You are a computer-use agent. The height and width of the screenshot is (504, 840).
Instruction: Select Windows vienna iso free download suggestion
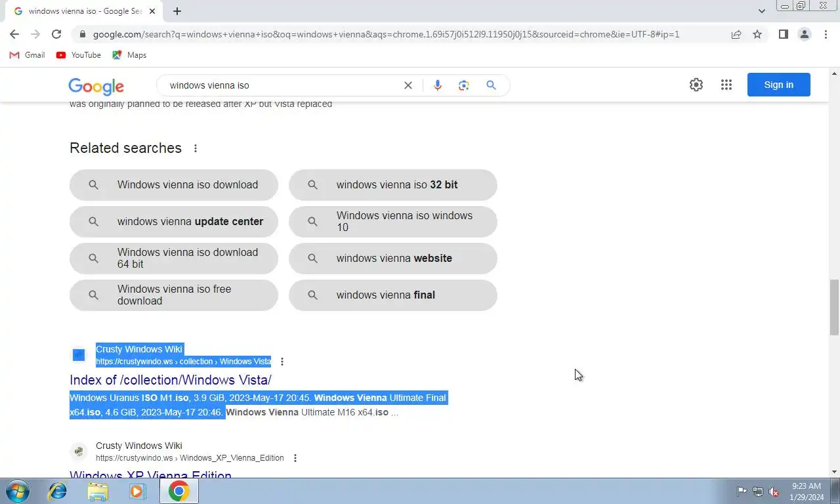coord(174,295)
